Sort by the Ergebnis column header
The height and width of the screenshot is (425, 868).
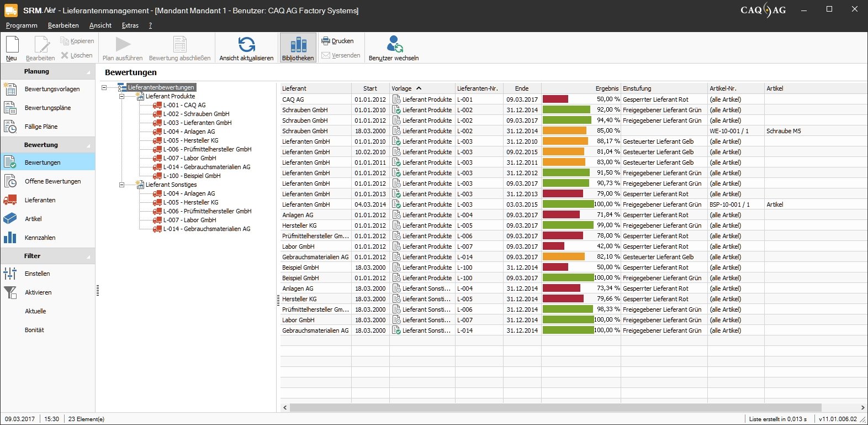(x=581, y=88)
